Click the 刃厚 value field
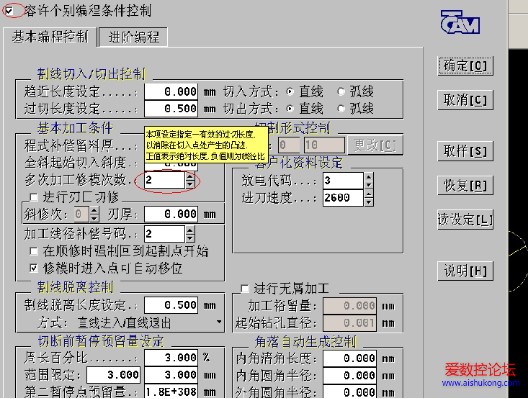Image resolution: width=528 pixels, height=399 pixels. click(x=171, y=214)
